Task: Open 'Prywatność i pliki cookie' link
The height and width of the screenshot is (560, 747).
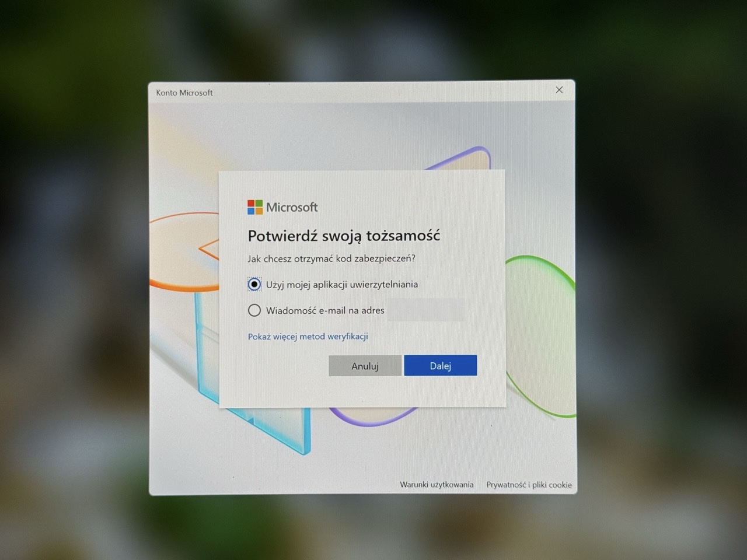Action: pos(529,485)
